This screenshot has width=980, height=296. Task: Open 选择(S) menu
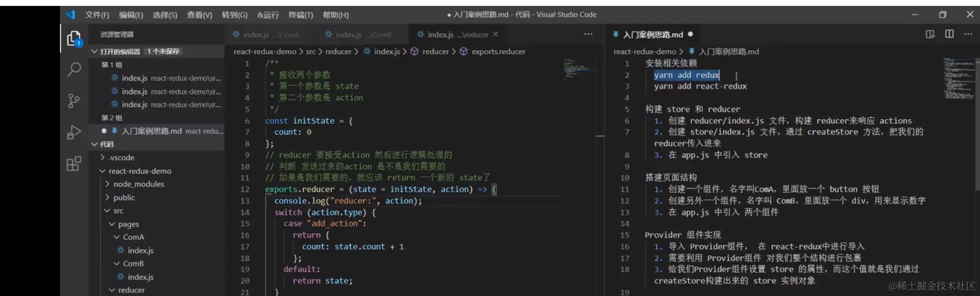pyautogui.click(x=165, y=15)
